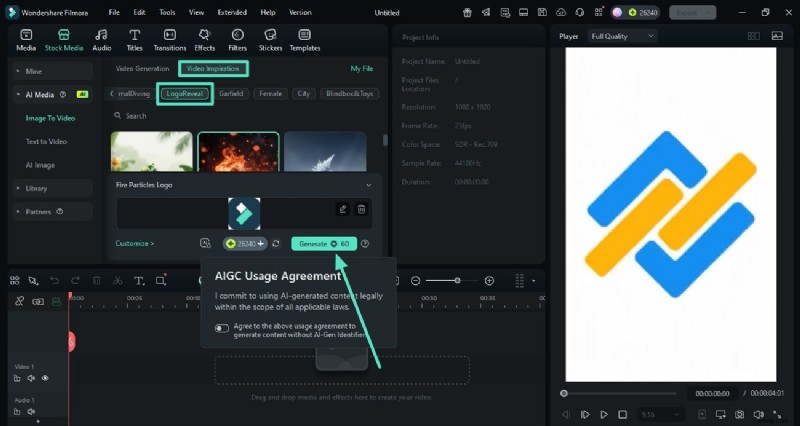Open the Titles panel icon
The width and height of the screenshot is (800, 426).
(x=134, y=38)
